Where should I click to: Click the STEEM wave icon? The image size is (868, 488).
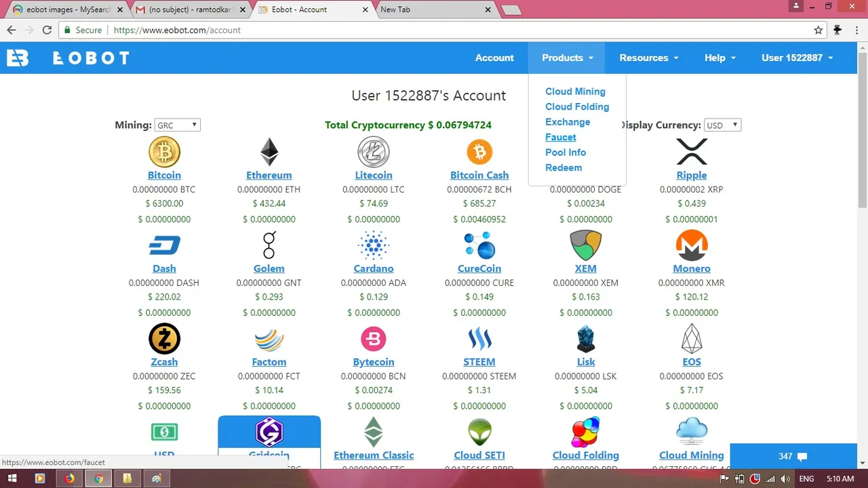click(479, 339)
